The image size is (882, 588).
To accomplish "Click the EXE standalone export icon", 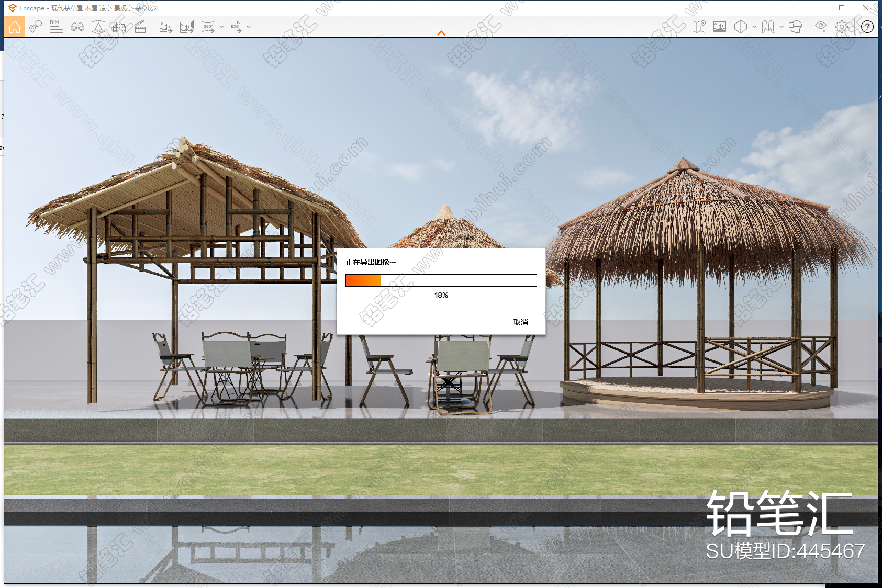I will (x=236, y=27).
